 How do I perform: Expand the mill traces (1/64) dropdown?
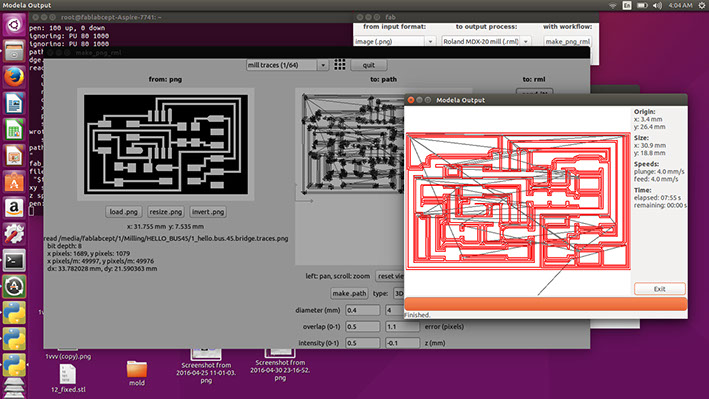tap(287, 65)
